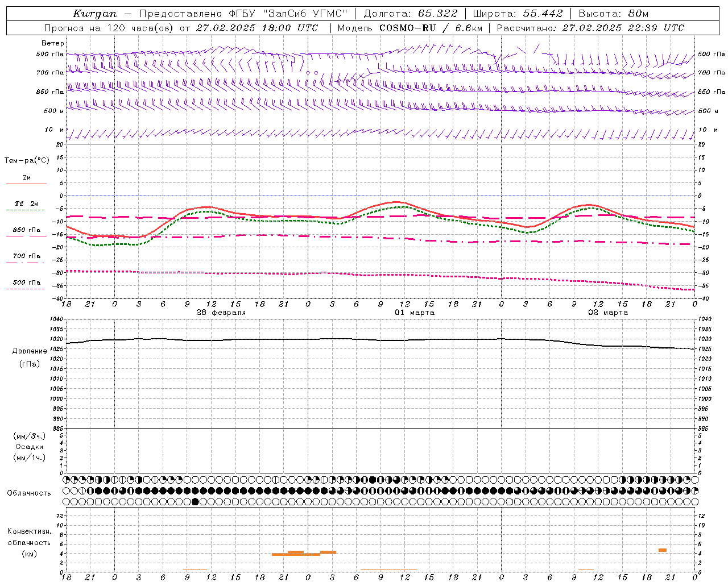Click the (мм/1ч.) precipitation unit label
Screen dimensions: 728x582
[x=30, y=458]
